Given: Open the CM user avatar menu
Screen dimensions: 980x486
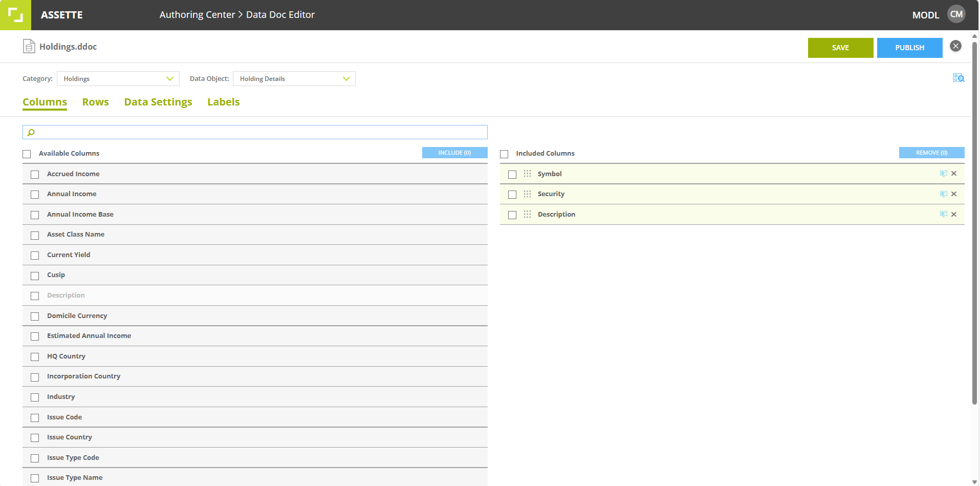Looking at the screenshot, I should pos(956,14).
